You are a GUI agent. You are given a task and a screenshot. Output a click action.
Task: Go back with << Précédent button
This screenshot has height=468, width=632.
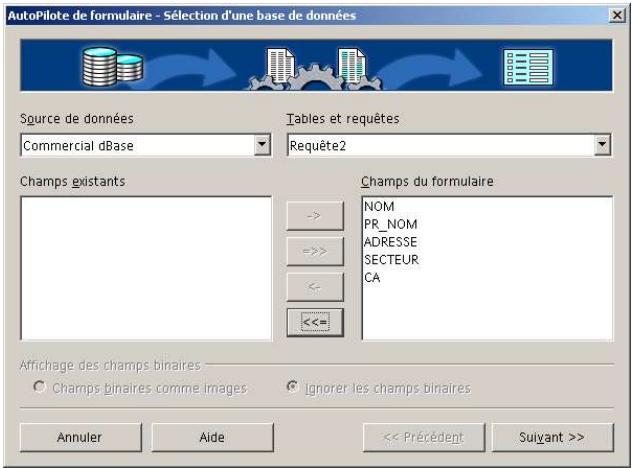coord(424,437)
